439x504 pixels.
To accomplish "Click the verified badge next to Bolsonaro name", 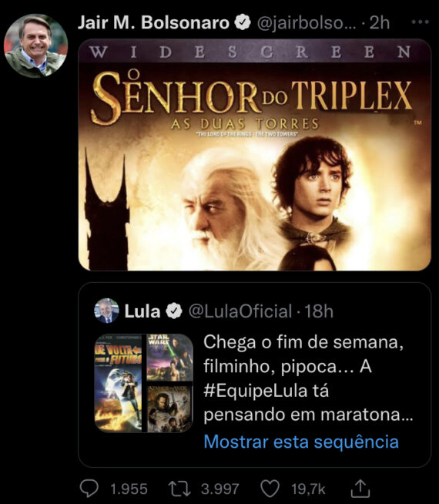I will click(x=243, y=22).
